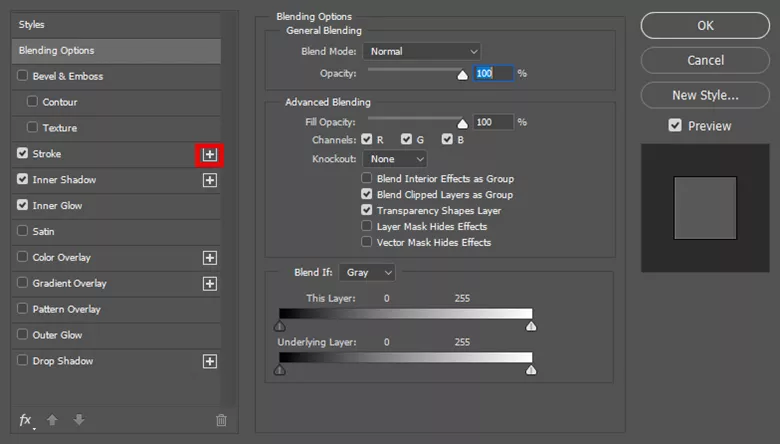This screenshot has height=444, width=780.
Task: Add another Inner Shadow effect plus icon
Action: tap(209, 180)
